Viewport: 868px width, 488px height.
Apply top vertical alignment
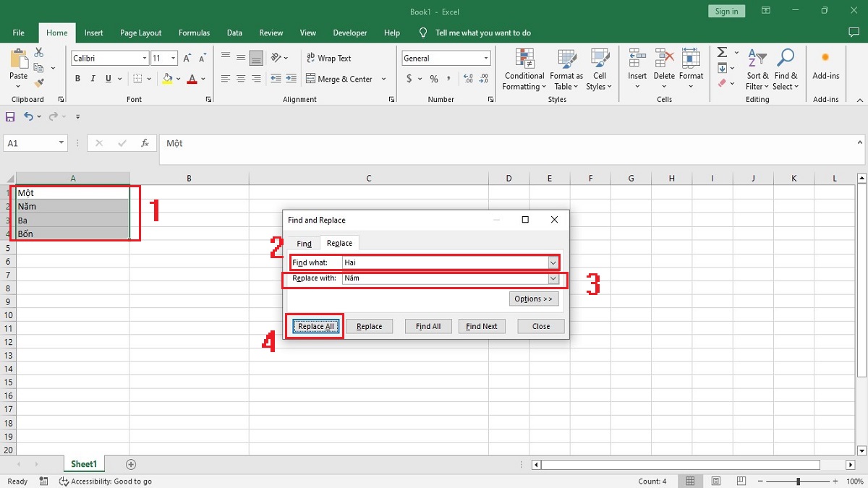click(226, 58)
